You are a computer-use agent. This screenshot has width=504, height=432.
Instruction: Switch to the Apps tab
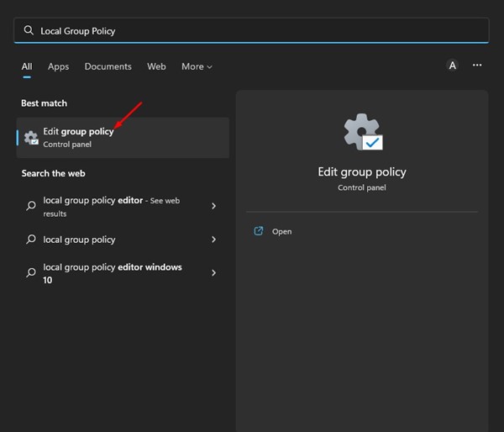pyautogui.click(x=58, y=66)
